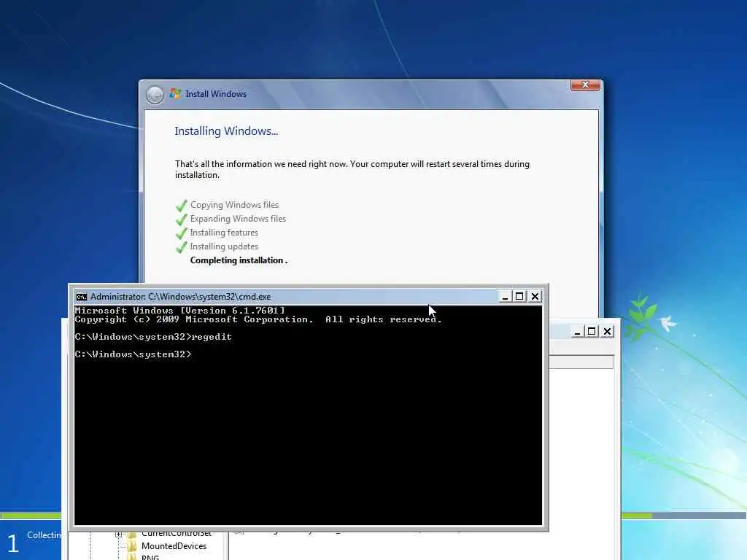
Task: Close the Administrator cmd.exe window
Action: pos(535,296)
